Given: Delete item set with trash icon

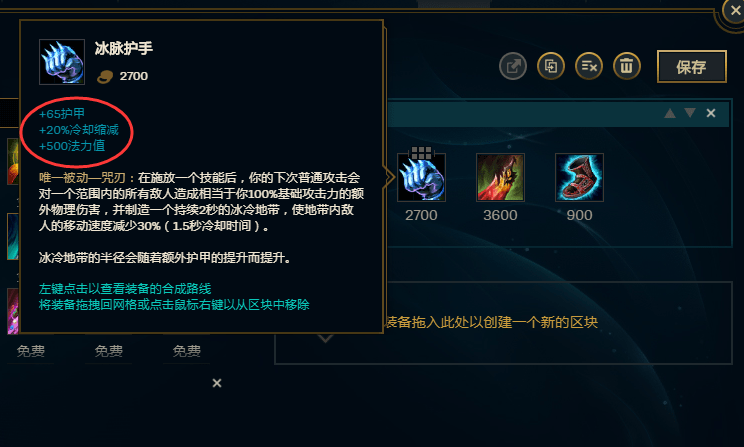Looking at the screenshot, I should (627, 66).
